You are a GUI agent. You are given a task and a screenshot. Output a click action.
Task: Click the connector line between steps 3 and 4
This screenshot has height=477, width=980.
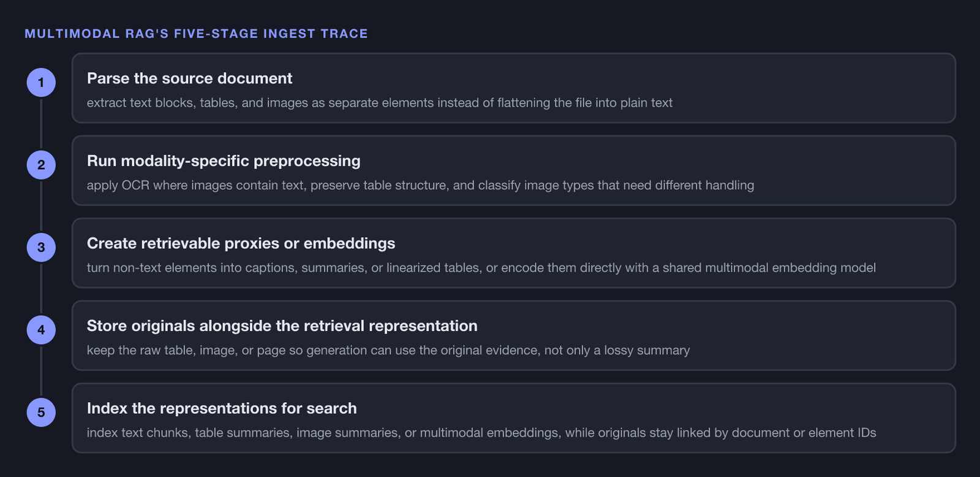[41, 288]
